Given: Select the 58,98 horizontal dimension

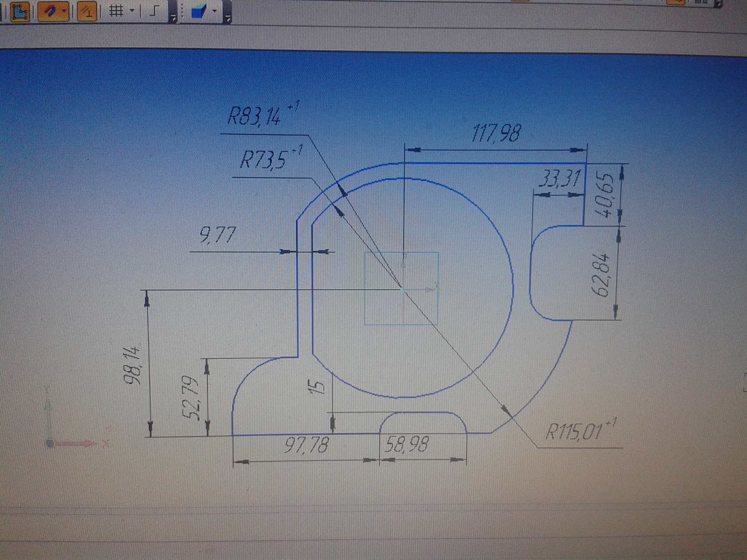Looking at the screenshot, I should pos(407,444).
